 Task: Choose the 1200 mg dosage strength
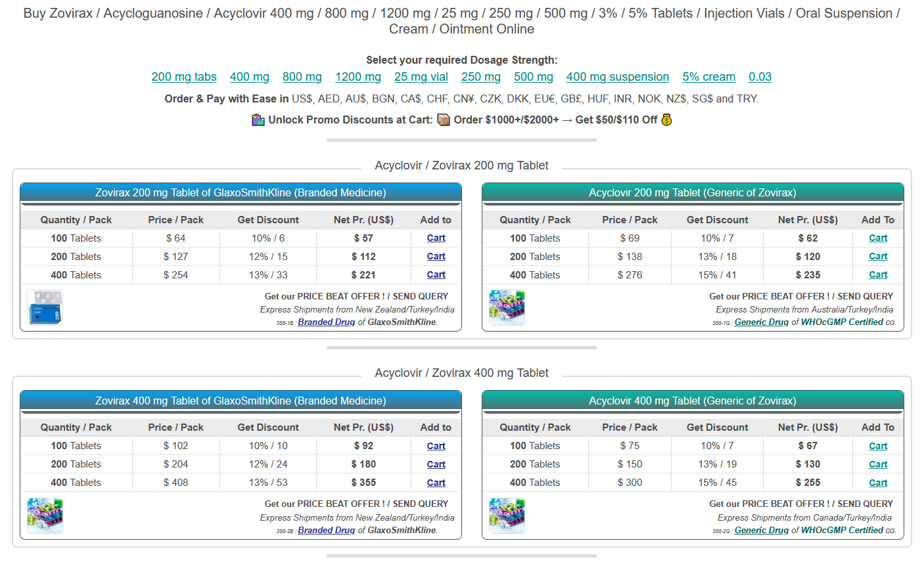pos(358,77)
